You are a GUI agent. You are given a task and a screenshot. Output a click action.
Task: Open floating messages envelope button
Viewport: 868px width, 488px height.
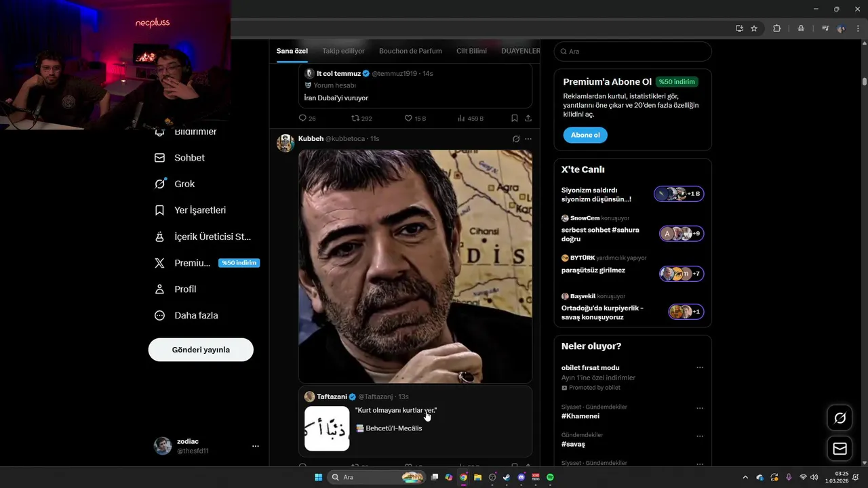(840, 449)
